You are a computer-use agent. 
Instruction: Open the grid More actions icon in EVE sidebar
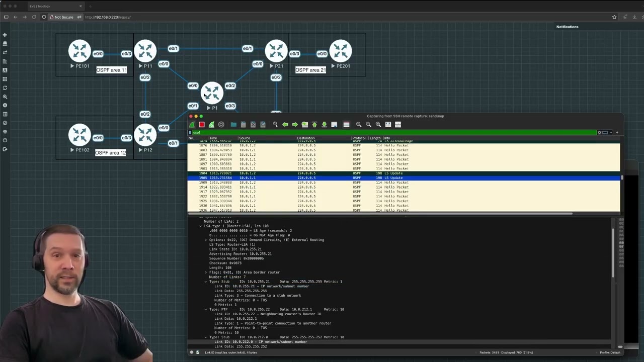click(x=5, y=79)
